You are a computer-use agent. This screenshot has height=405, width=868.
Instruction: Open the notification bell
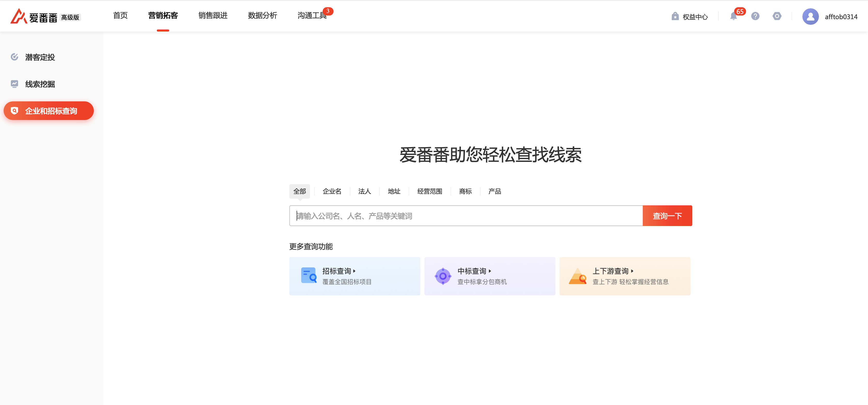coord(733,16)
